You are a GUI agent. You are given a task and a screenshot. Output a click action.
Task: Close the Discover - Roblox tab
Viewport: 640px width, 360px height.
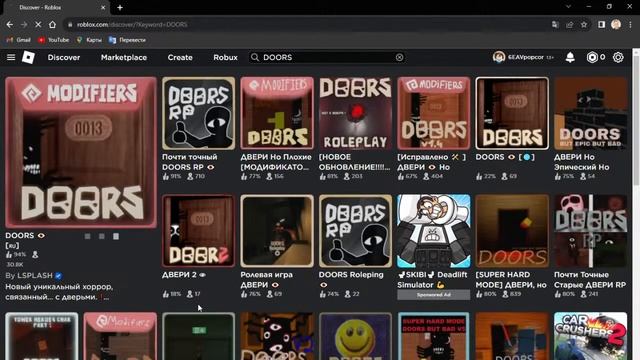[x=103, y=7]
